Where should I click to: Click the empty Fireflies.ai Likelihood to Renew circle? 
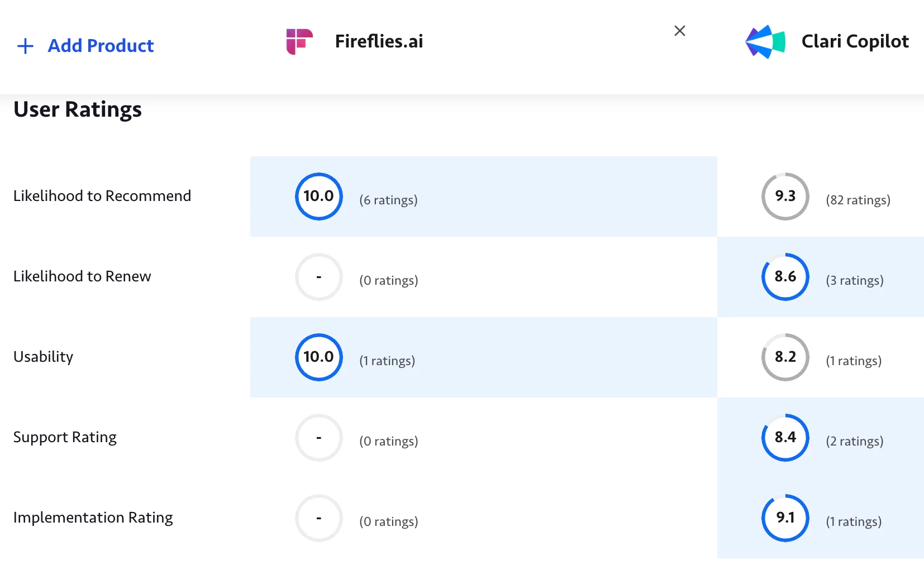tap(318, 277)
